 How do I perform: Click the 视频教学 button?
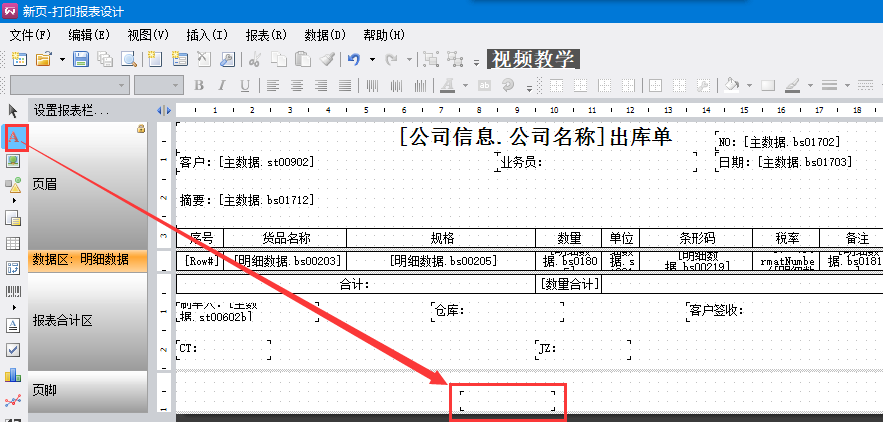[532, 59]
